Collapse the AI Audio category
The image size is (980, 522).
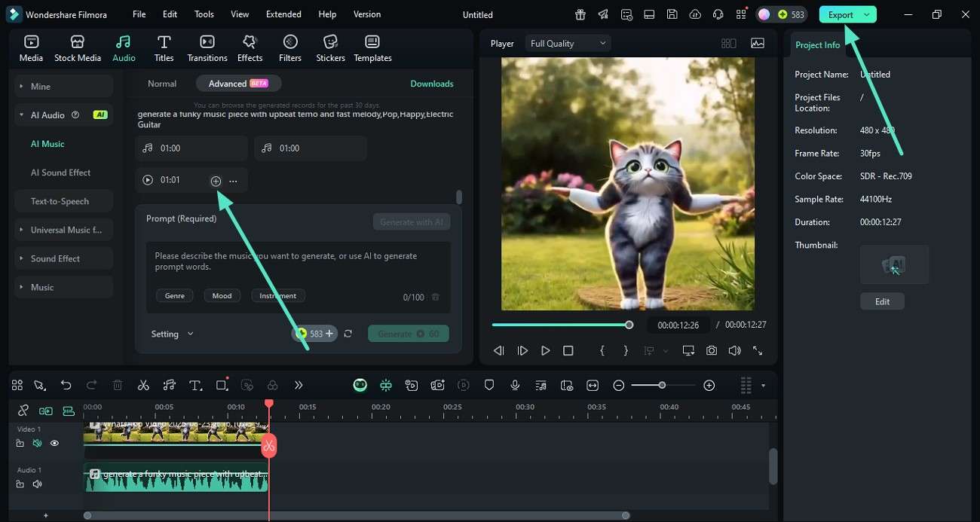click(x=63, y=115)
